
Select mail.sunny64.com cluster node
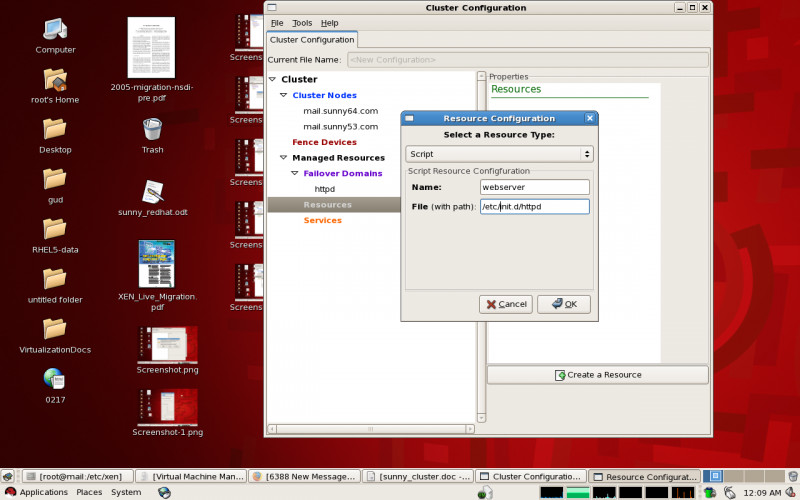340,111
